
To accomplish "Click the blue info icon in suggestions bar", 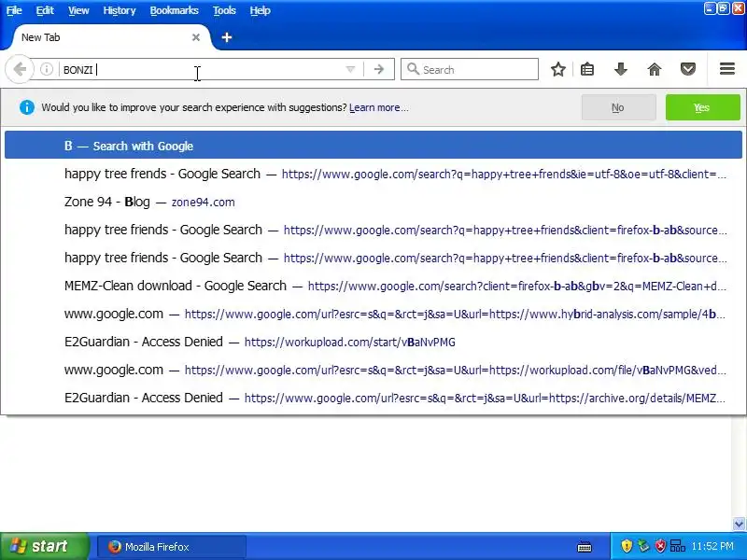I will (27, 107).
